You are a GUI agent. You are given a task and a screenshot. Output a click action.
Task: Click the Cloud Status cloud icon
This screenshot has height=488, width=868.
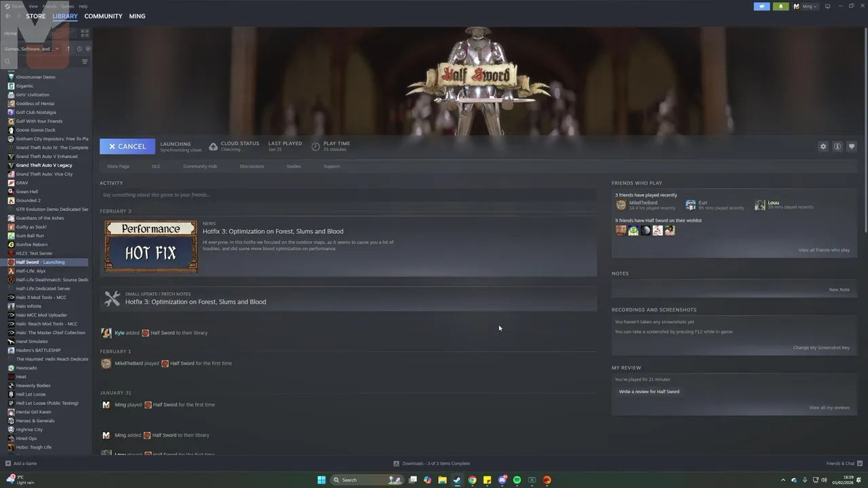click(213, 146)
